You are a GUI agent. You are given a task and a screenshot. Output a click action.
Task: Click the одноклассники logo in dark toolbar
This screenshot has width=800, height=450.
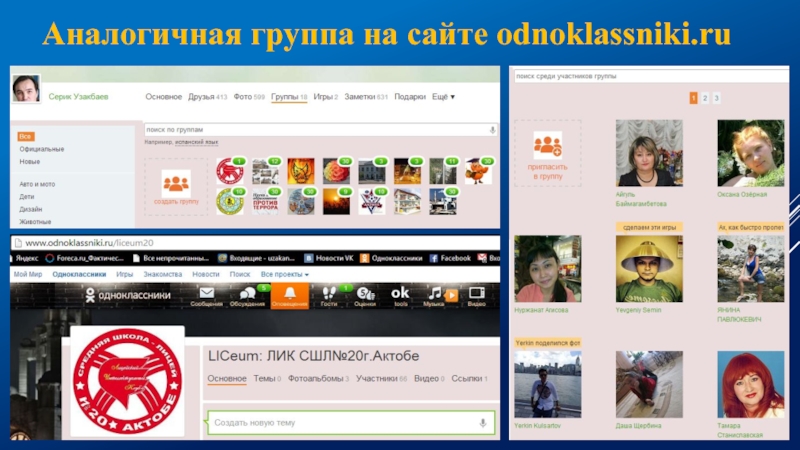[x=128, y=295]
